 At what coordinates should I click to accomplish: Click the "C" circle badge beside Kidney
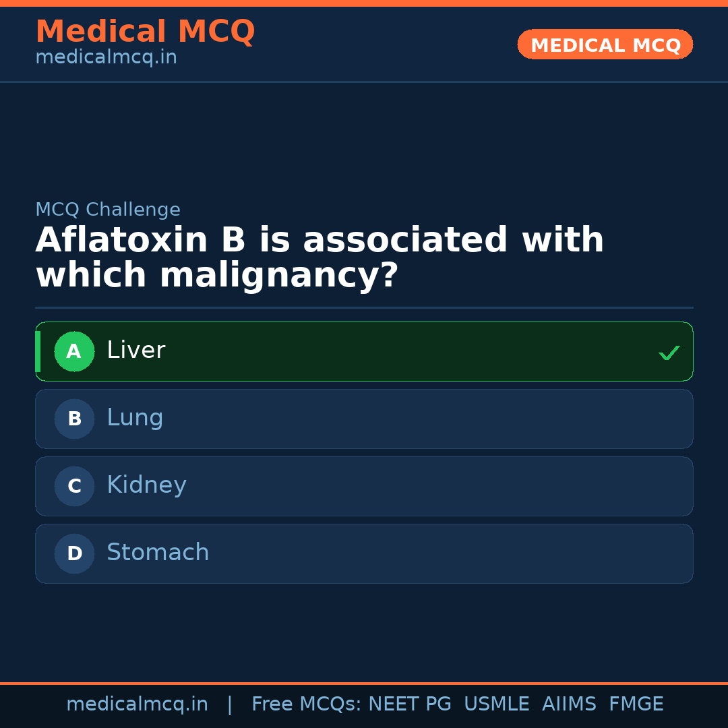tap(74, 486)
